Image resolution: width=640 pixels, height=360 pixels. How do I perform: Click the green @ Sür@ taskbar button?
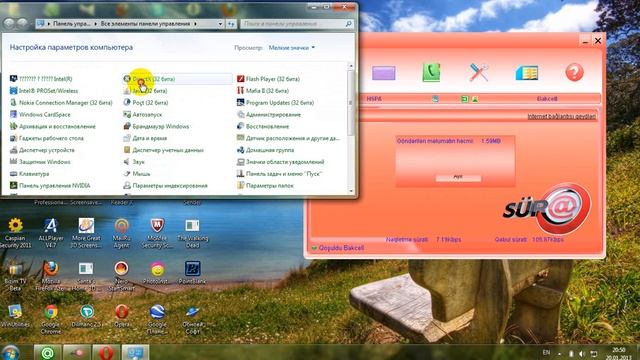(47, 353)
